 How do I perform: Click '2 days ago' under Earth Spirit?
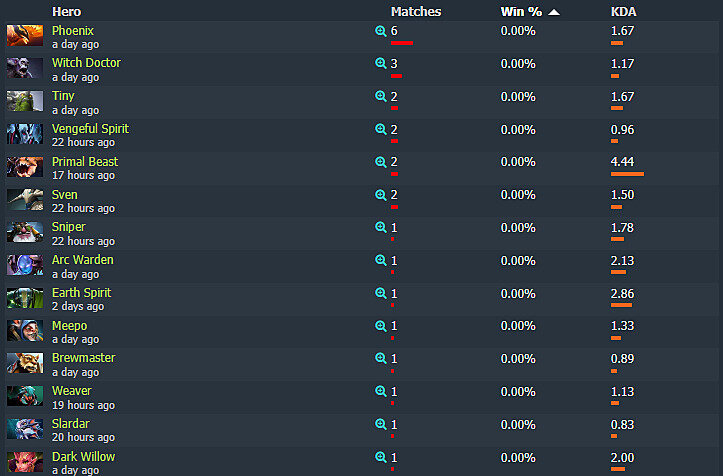pos(78,306)
